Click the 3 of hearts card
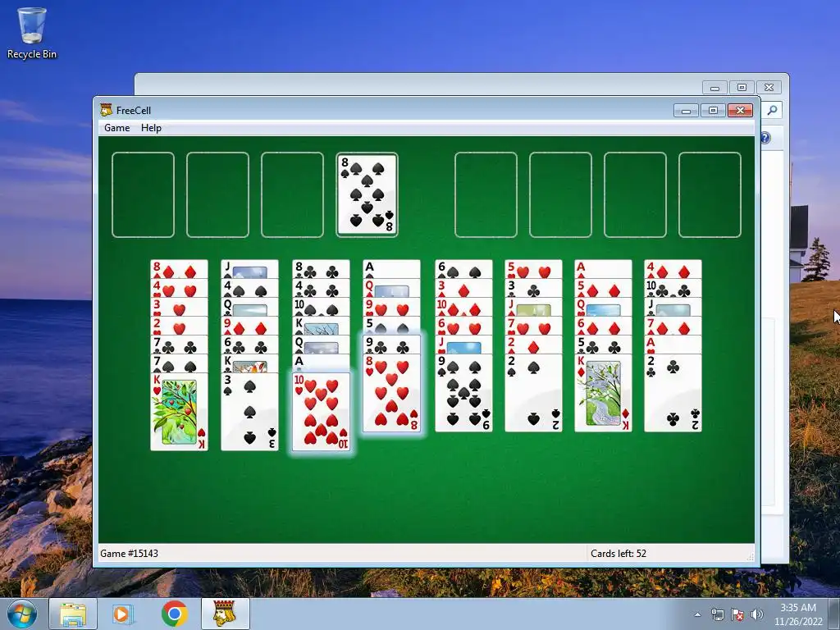840x630 pixels. 179,307
